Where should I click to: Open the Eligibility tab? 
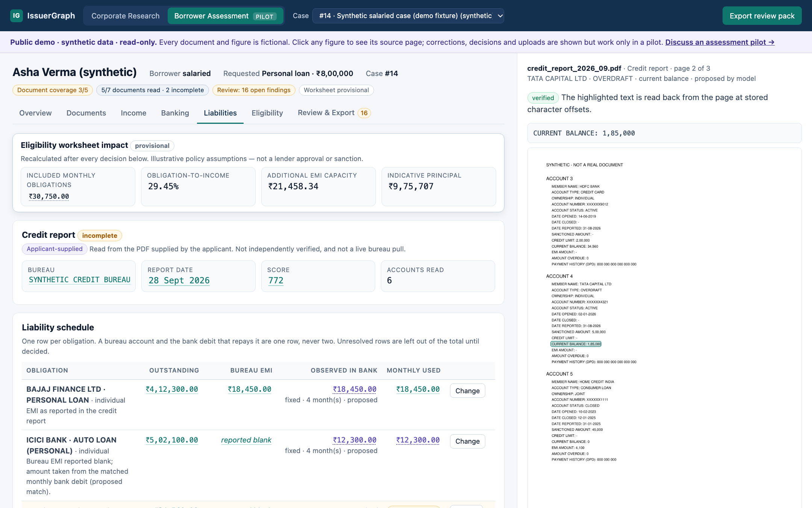click(267, 113)
